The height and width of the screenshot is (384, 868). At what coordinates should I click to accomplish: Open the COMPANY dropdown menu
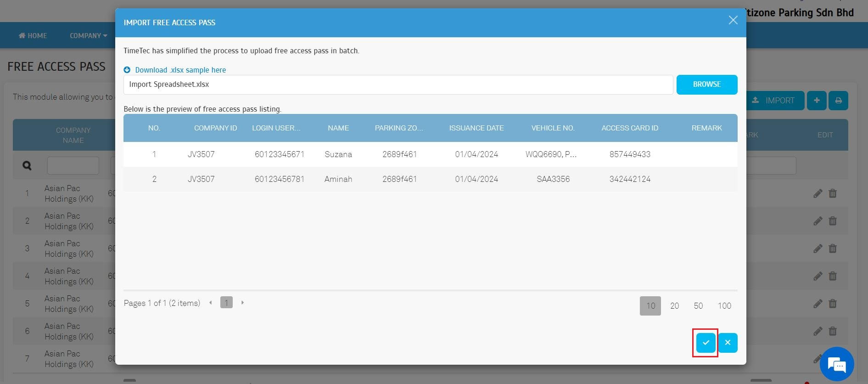pyautogui.click(x=88, y=36)
